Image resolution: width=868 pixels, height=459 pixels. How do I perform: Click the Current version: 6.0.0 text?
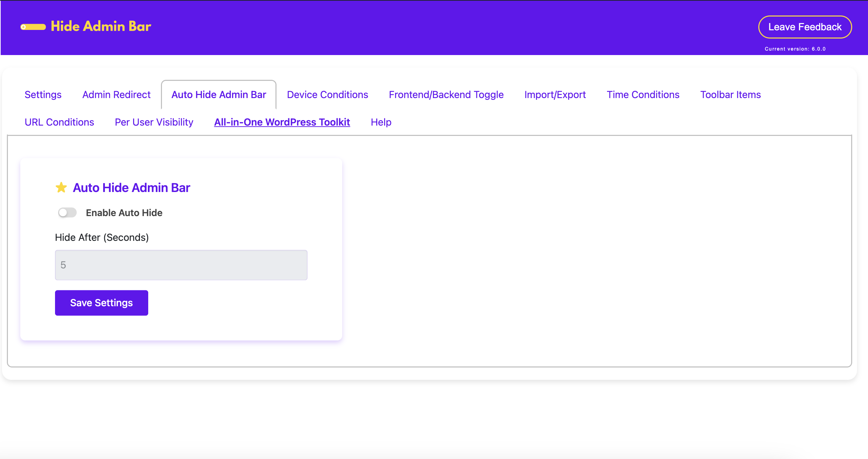(795, 49)
